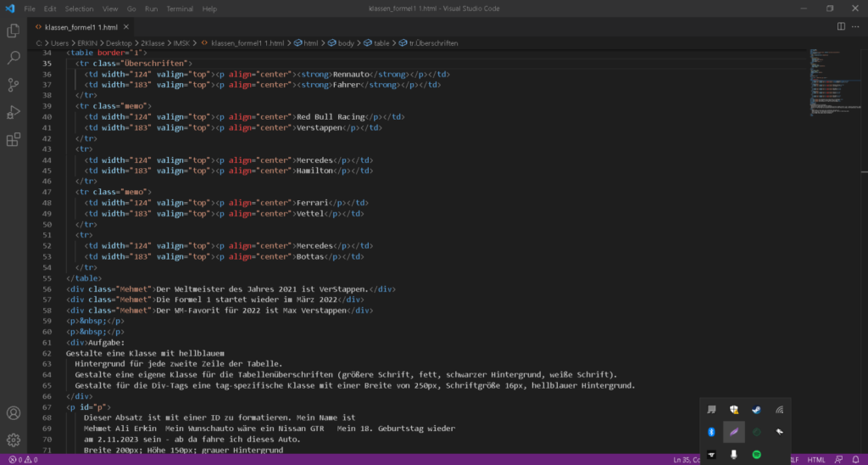Split the editor to the right

pyautogui.click(x=841, y=26)
